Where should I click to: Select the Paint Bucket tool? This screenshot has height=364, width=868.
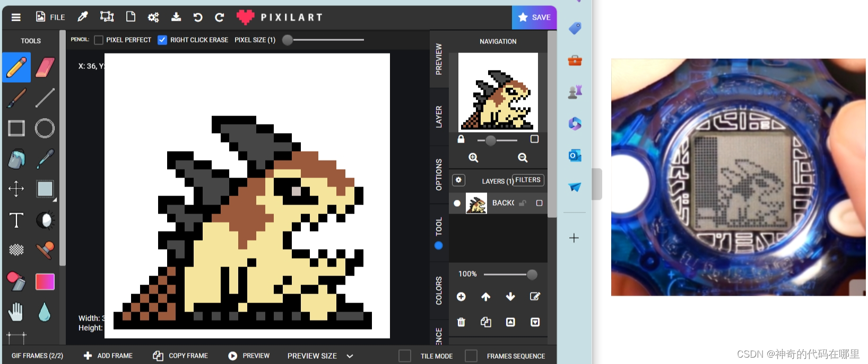(16, 158)
